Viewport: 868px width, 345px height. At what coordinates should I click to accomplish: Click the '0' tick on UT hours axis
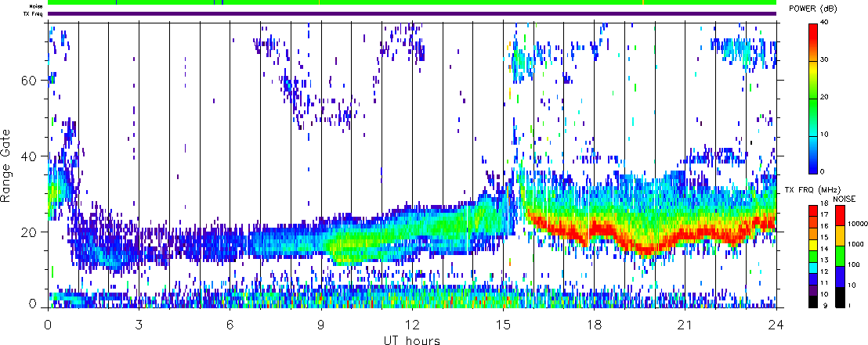pos(48,324)
